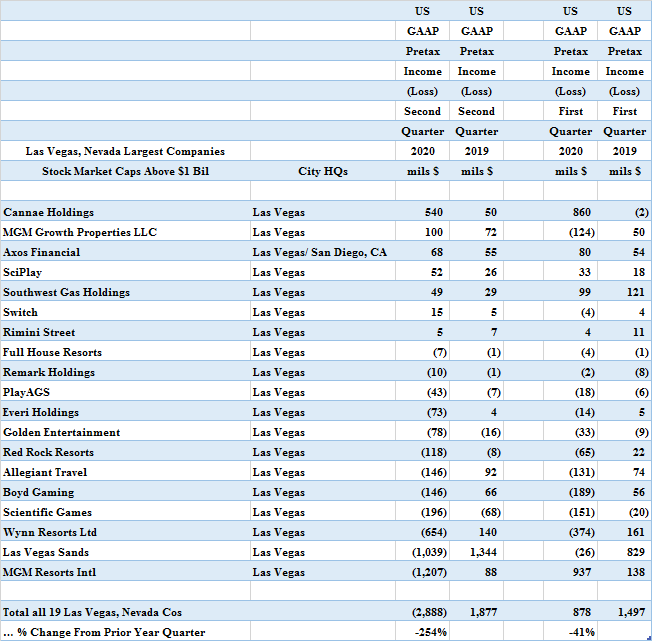Click the (189) Boyd Gaming value

tap(582, 492)
